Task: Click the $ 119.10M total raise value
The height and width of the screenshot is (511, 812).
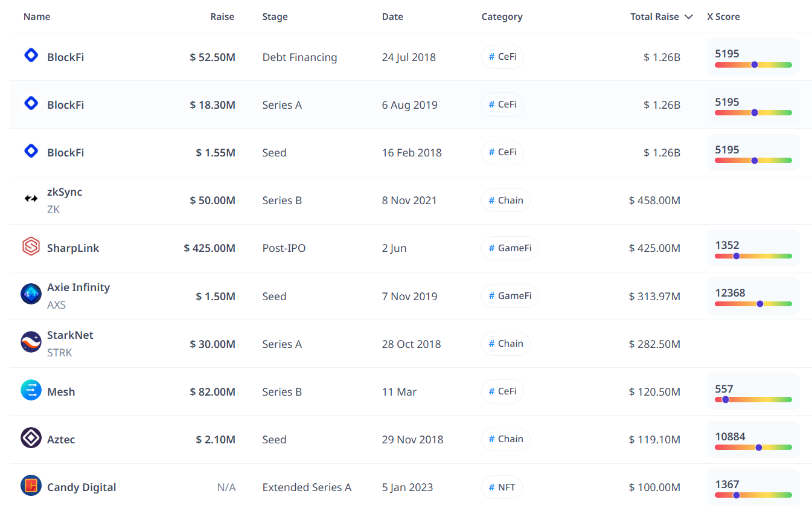Action: 654,440
